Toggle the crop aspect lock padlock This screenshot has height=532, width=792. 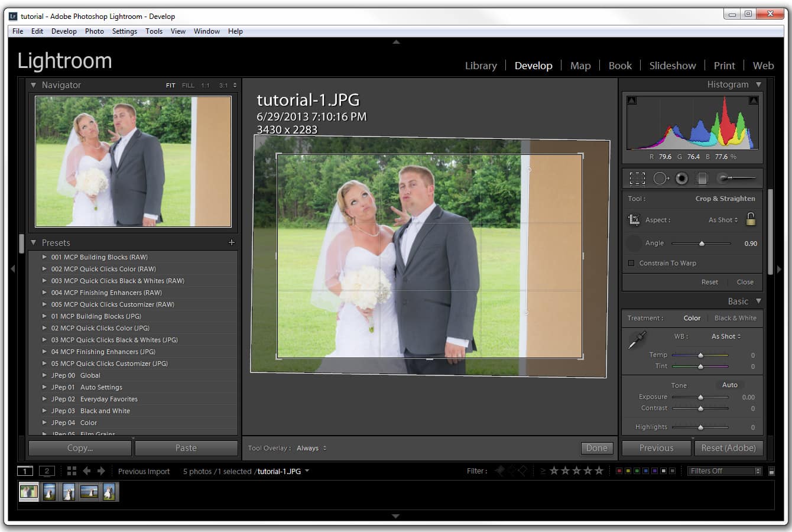tap(751, 219)
